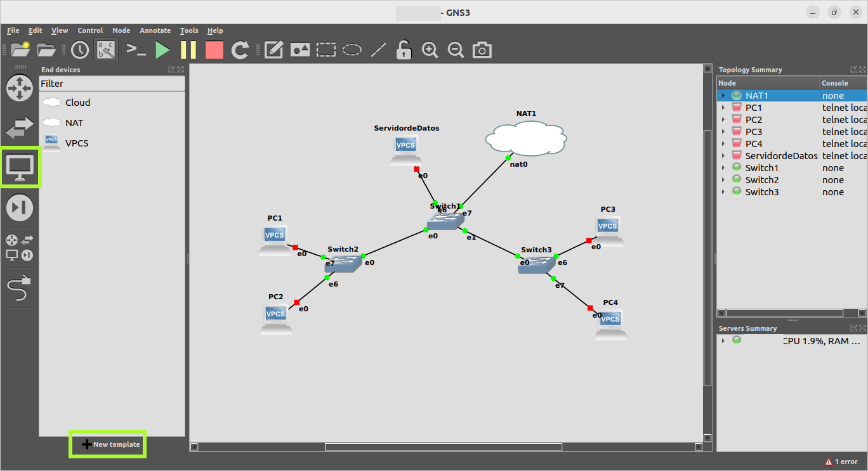This screenshot has height=471, width=868.
Task: Open the Control menu
Action: [x=91, y=30]
